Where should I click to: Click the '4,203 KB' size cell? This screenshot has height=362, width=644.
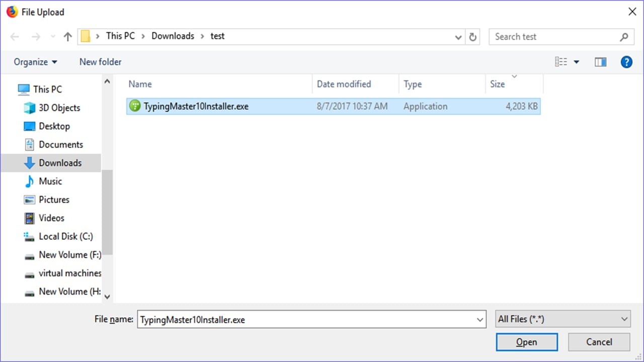click(x=521, y=106)
